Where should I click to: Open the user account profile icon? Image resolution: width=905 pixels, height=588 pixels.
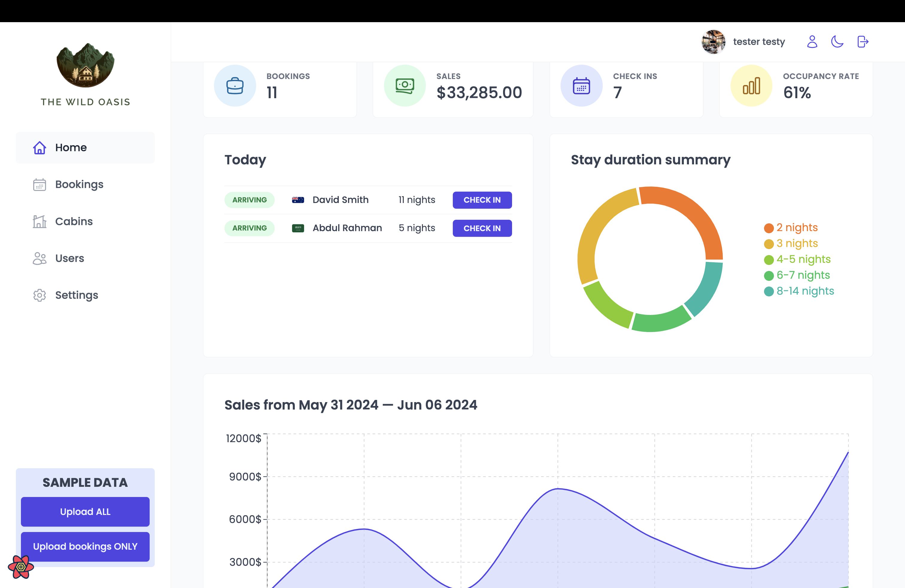812,41
